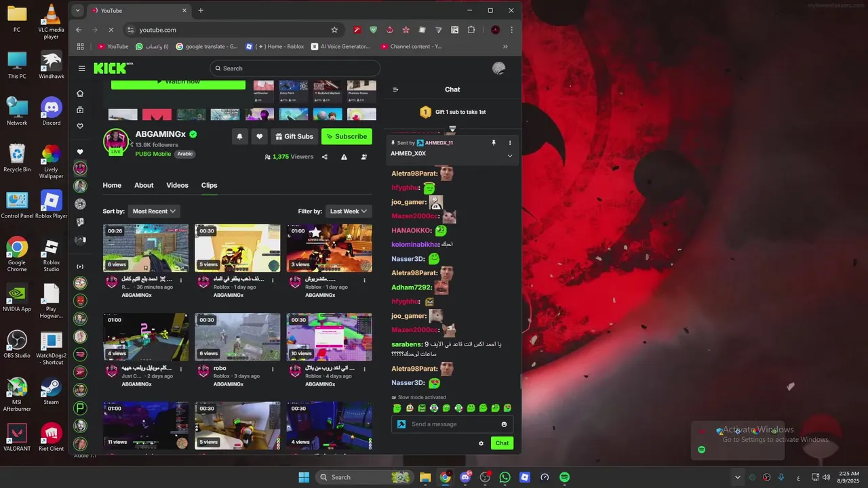Bookmark this page with star icon
Screen dimensions: 868x488
pos(334,30)
